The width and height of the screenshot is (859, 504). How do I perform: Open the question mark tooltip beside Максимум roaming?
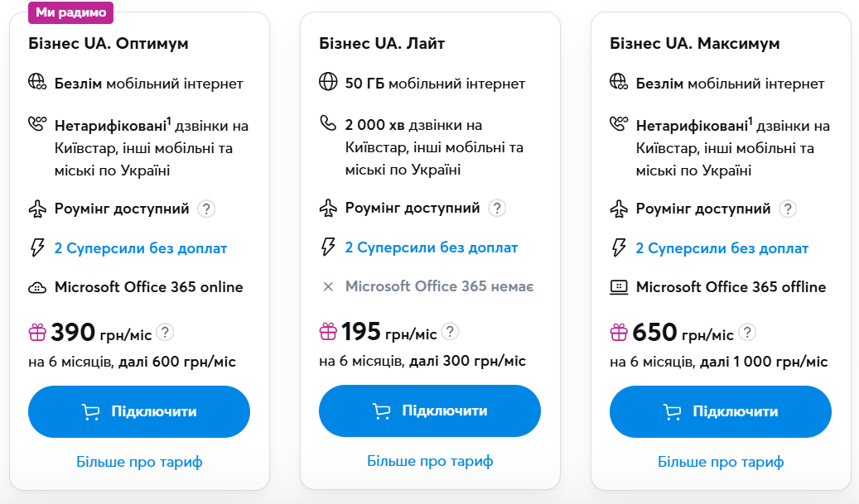[x=788, y=209]
